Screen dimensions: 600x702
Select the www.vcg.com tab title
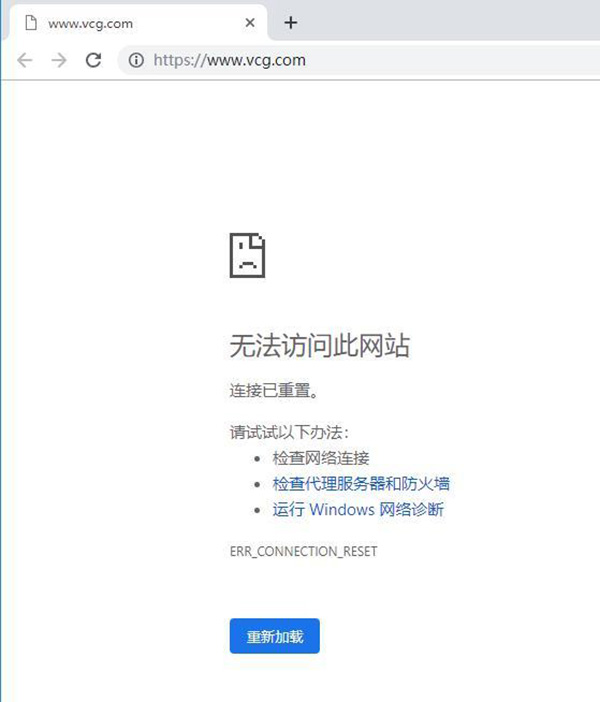[x=90, y=22]
